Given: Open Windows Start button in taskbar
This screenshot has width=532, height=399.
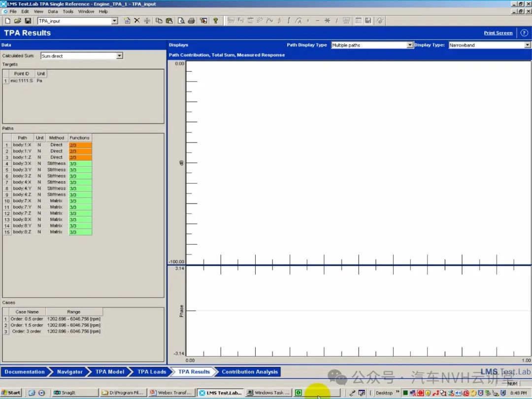Looking at the screenshot, I should click(x=12, y=393).
